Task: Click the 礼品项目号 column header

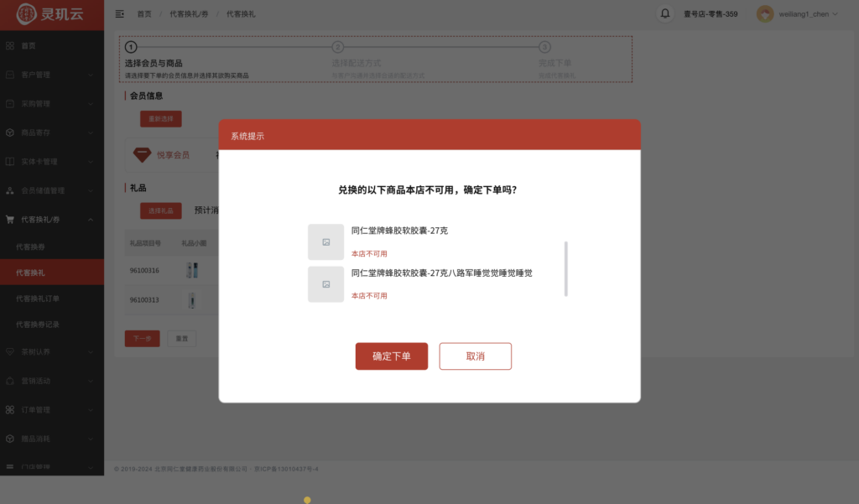Action: click(x=145, y=243)
